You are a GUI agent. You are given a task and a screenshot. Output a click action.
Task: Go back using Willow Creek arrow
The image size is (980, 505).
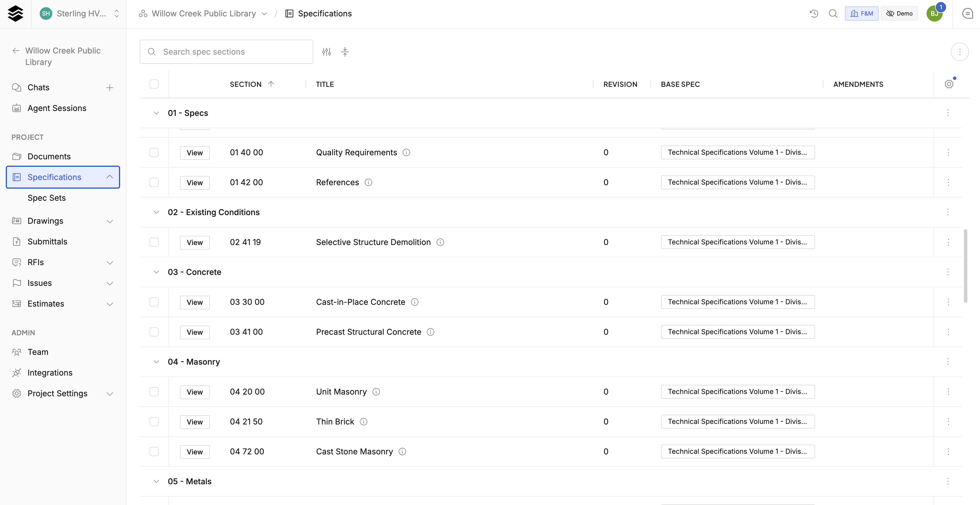16,51
